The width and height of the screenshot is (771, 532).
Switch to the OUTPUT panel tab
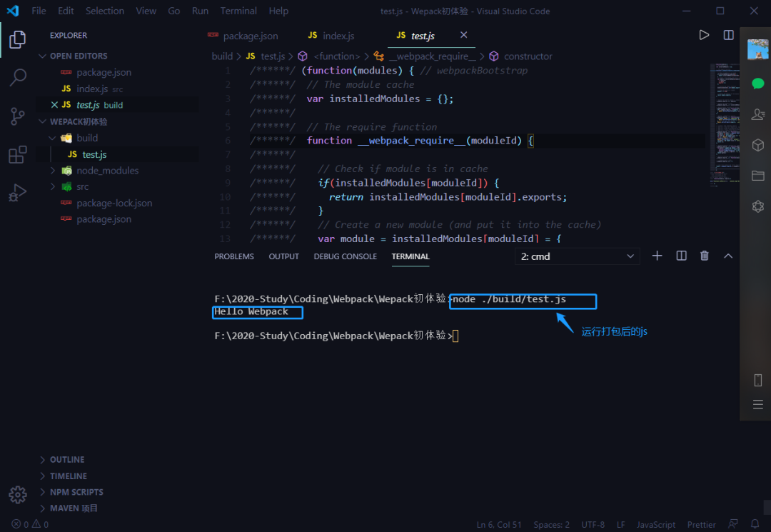click(283, 256)
